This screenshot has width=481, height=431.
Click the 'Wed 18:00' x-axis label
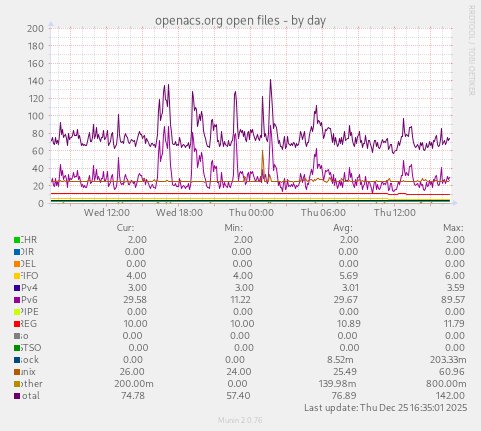coord(179,212)
